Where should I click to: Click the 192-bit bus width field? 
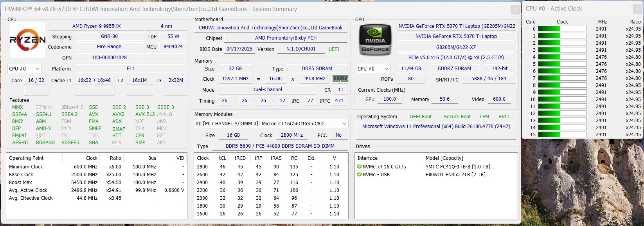[500, 69]
